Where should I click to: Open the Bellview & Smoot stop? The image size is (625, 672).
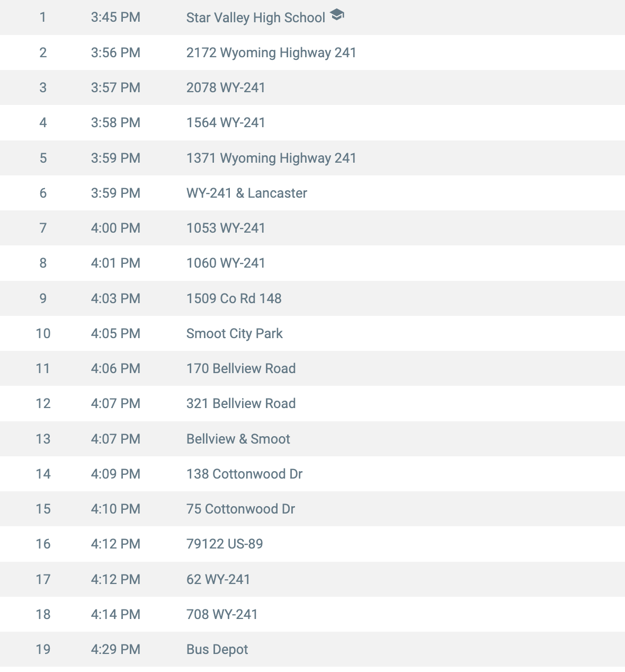point(312,439)
